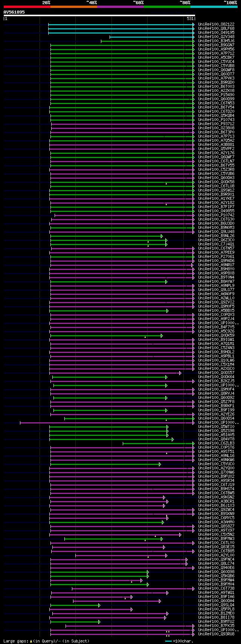Screen dimensions: 241x644
Task: Select the green alignment bar for UniRef100_B9GGN7
Action: click(x=122, y=45)
